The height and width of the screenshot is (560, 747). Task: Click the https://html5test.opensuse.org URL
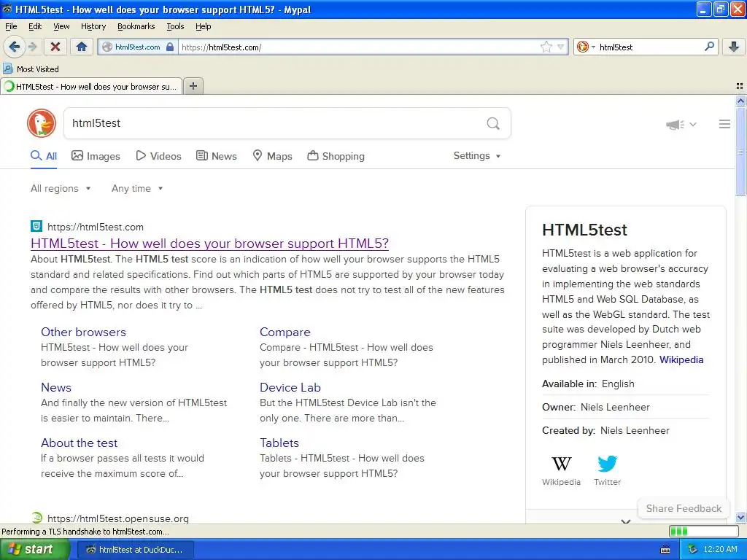coord(118,518)
